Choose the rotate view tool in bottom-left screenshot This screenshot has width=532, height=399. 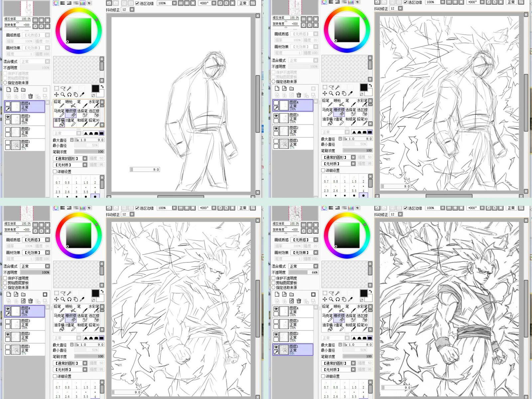pos(69,299)
